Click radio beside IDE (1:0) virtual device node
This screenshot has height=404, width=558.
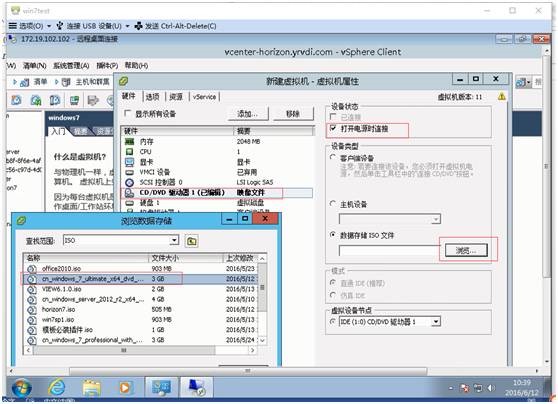coord(333,321)
